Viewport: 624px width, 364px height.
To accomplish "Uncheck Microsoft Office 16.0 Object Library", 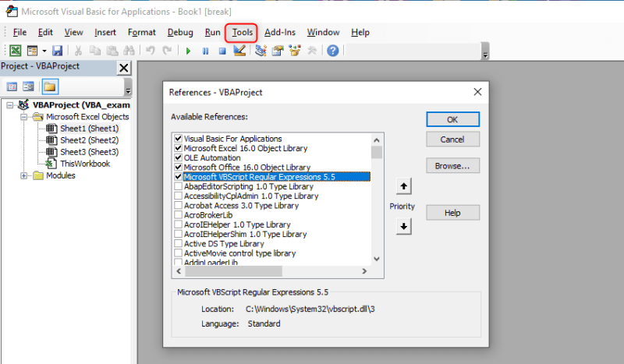I will (x=179, y=167).
